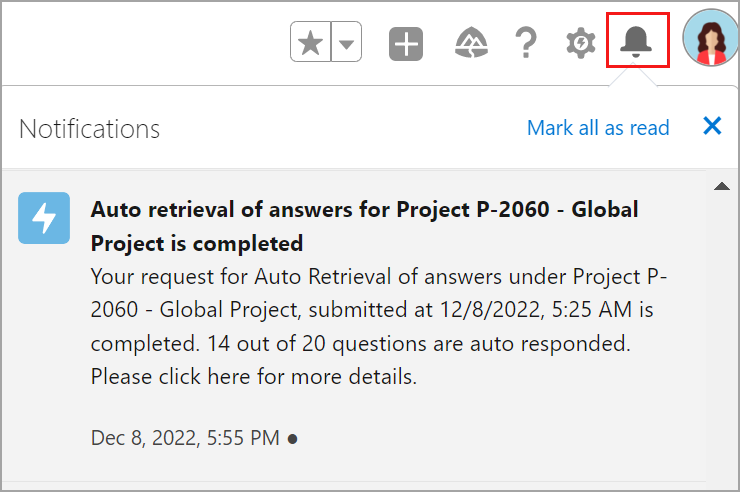Open the setup gear icon
740x492 pixels.
pyautogui.click(x=580, y=43)
